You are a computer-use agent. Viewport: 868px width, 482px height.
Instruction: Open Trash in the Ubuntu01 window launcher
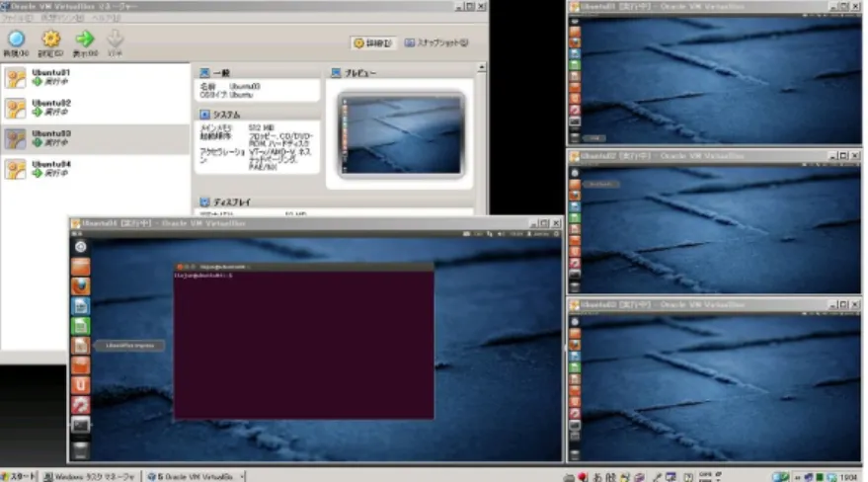pos(575,138)
